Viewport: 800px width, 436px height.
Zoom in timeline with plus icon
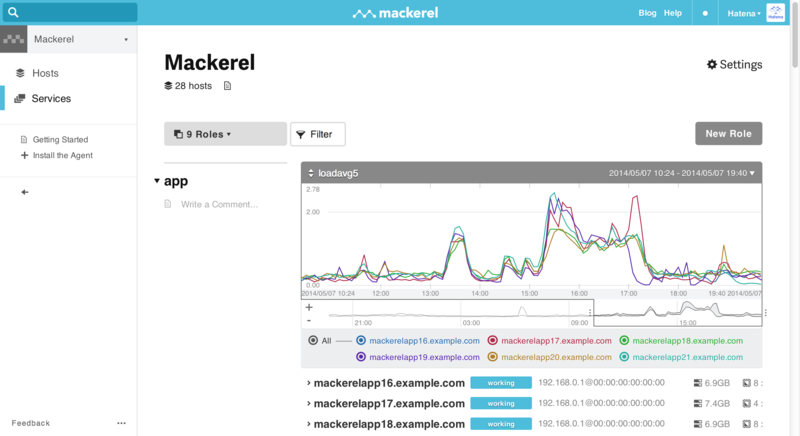[309, 307]
